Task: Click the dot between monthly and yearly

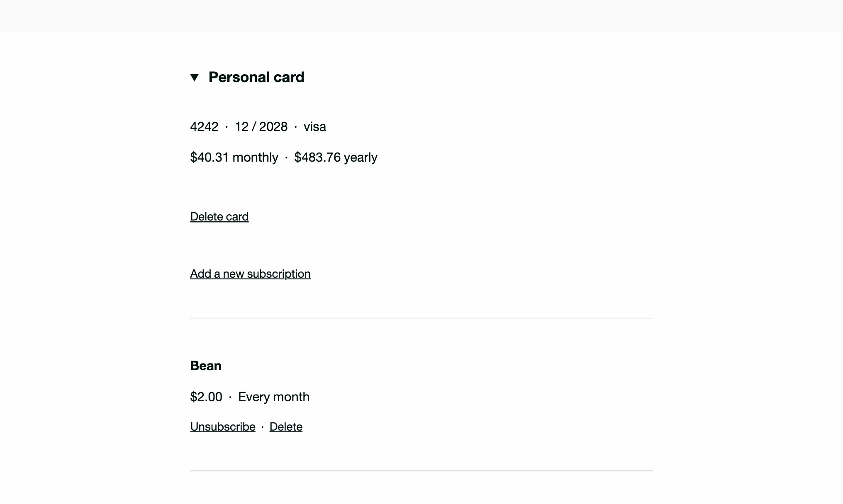Action: coord(286,157)
